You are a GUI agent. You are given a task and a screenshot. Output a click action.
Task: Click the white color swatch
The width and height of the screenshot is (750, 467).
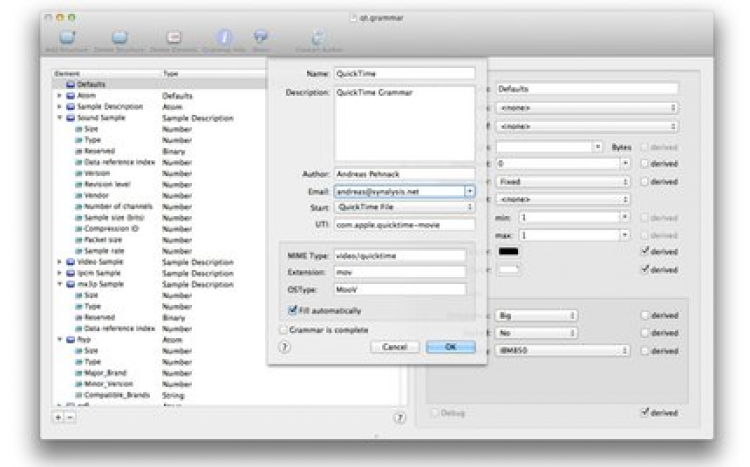point(508,270)
